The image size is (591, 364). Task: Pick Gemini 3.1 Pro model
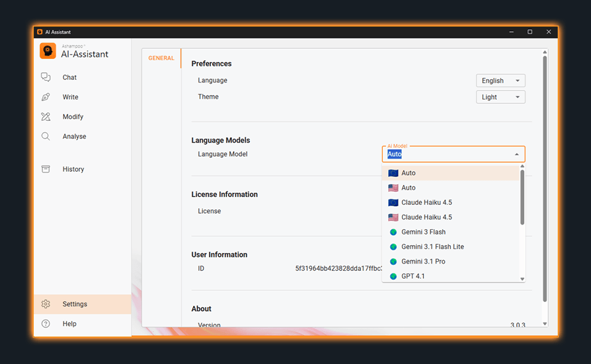[x=451, y=261]
